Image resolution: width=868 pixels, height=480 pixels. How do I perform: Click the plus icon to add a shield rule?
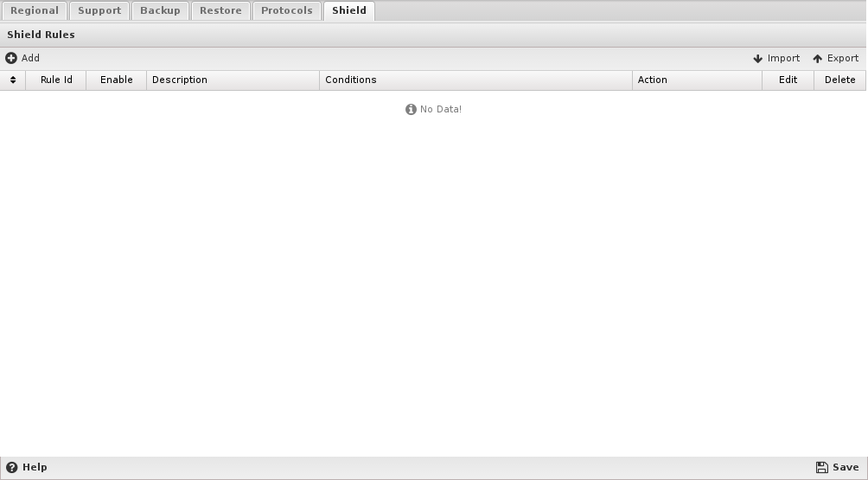click(x=11, y=58)
